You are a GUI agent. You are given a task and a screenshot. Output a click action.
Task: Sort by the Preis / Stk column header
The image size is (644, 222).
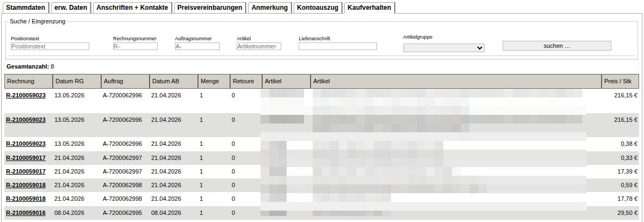[620, 82]
